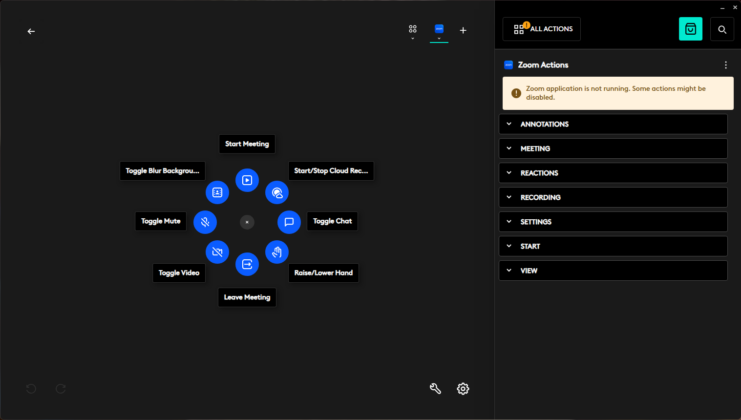Click the redo arrow icon
Screen dimensions: 741x420
point(60,388)
